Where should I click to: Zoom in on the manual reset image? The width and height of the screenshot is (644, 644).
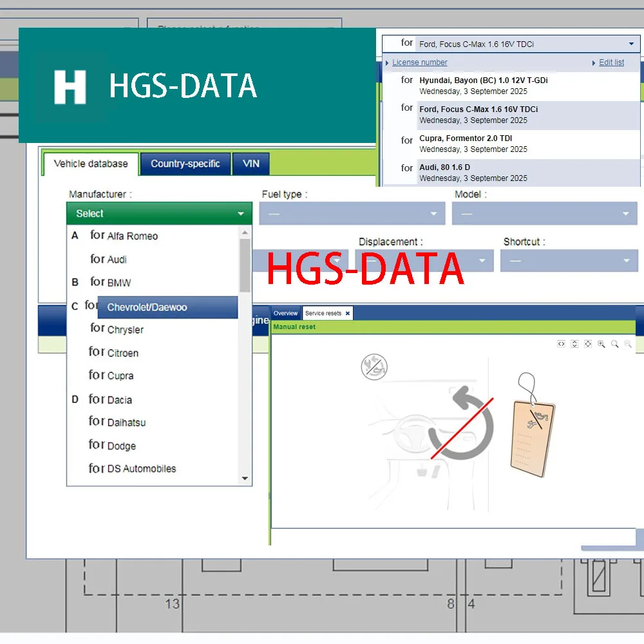click(601, 344)
